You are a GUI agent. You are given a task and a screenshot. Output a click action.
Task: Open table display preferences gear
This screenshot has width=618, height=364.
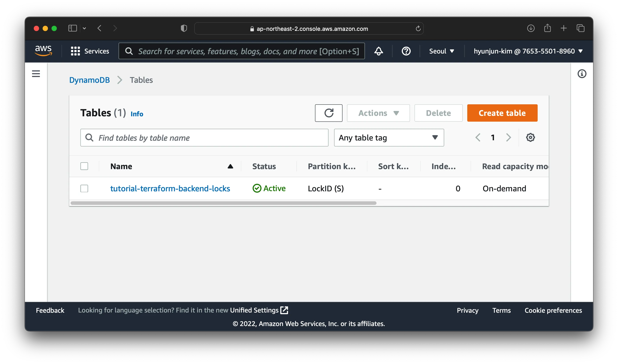pyautogui.click(x=531, y=137)
